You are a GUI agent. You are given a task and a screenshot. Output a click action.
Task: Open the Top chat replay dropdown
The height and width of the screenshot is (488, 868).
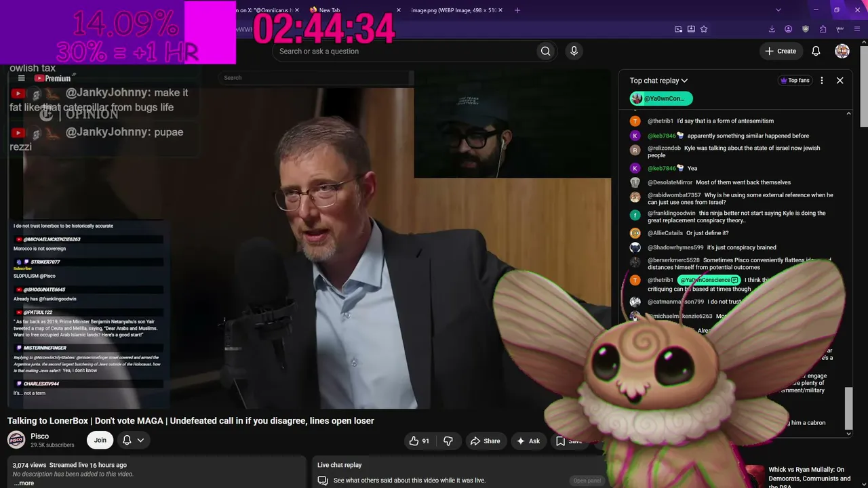pos(658,81)
